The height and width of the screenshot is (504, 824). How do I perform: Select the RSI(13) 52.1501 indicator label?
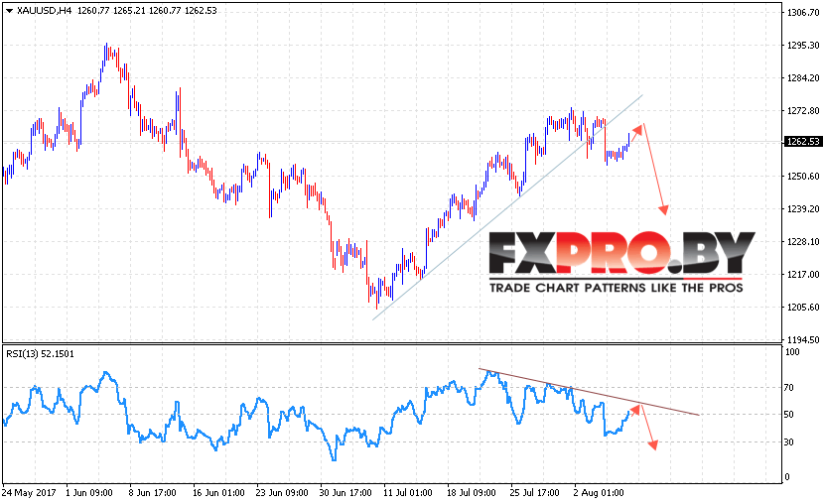(40, 354)
